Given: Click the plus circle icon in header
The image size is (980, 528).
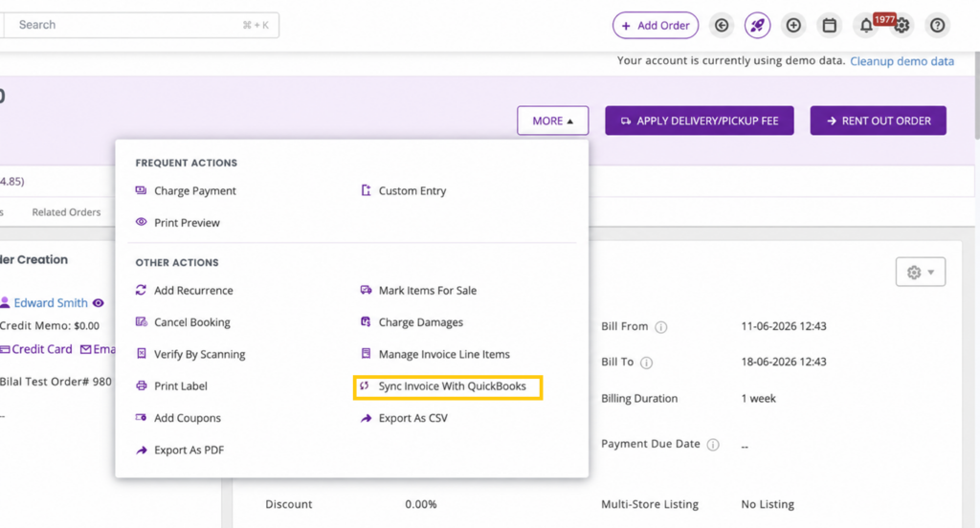Looking at the screenshot, I should [793, 25].
